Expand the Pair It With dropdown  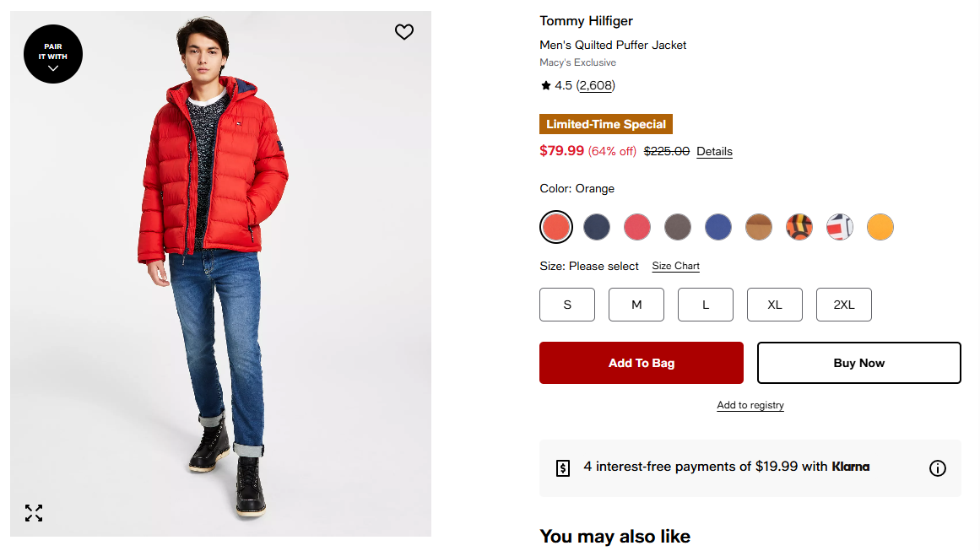click(x=53, y=54)
